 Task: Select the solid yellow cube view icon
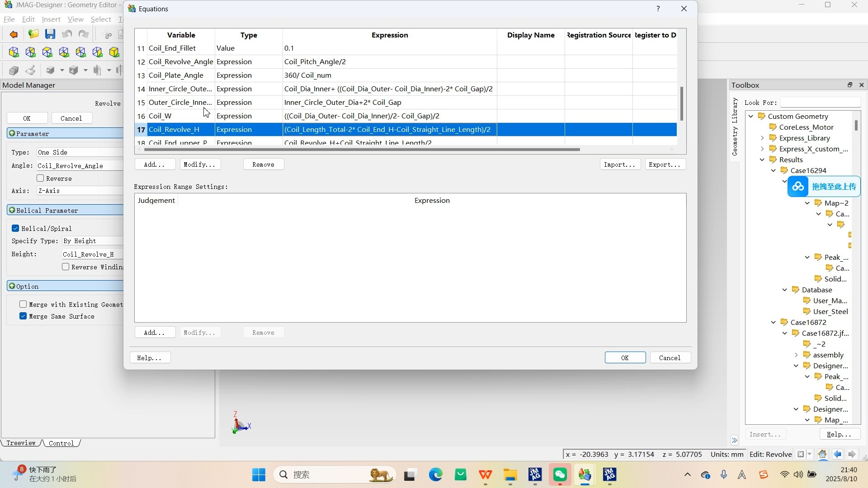(114, 52)
